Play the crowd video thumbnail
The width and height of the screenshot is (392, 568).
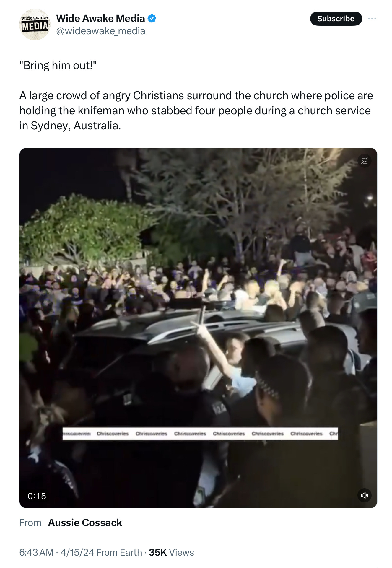(x=198, y=328)
